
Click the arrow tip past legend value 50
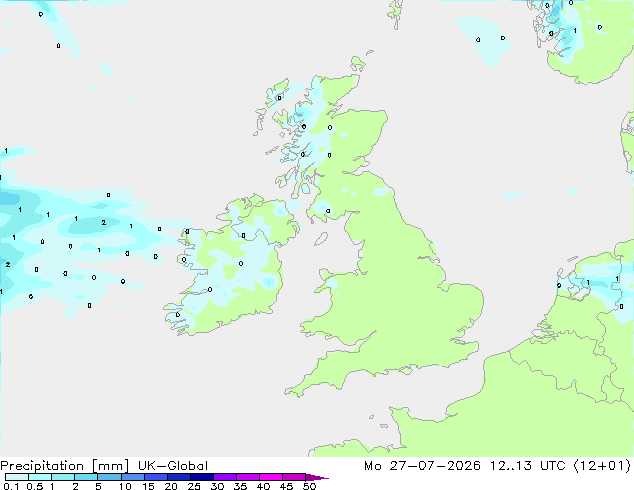pos(317,477)
